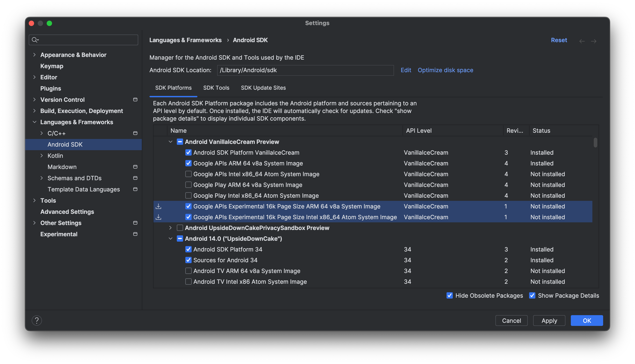Click the download icon for Experimental 16k ARM image
This screenshot has height=364, width=635.
pos(159,206)
